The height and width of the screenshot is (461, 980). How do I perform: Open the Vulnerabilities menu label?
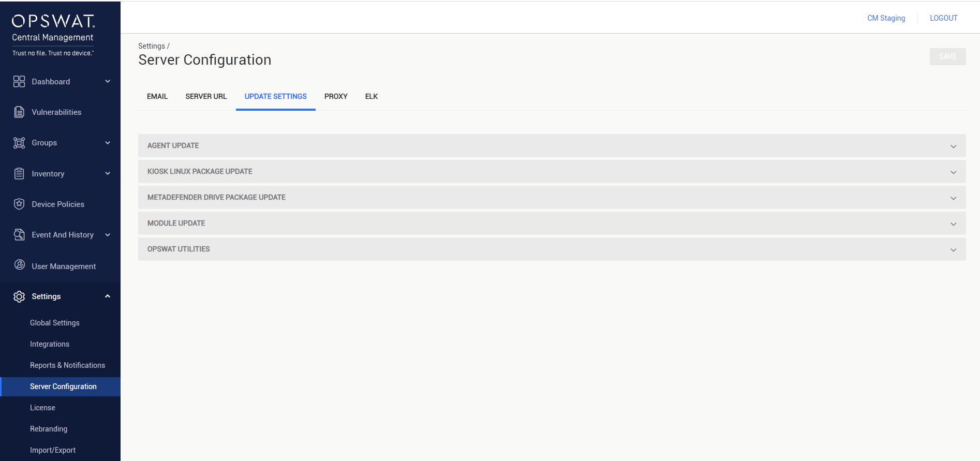click(56, 112)
